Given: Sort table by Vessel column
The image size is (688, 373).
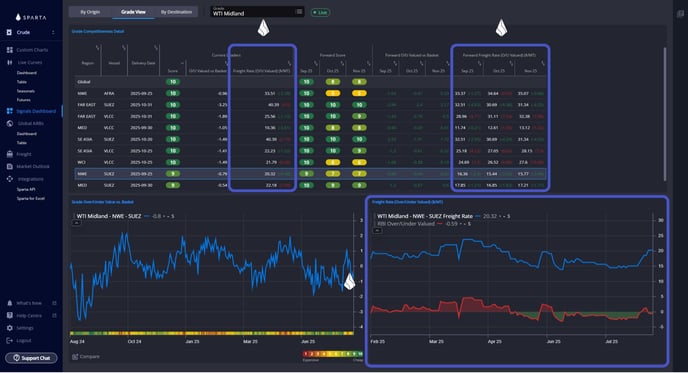Looking at the screenshot, I should 114,63.
